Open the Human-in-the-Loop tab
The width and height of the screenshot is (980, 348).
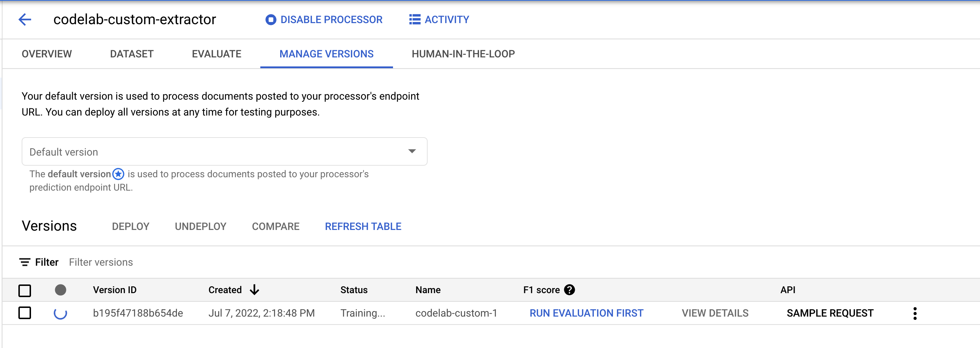pos(463,54)
